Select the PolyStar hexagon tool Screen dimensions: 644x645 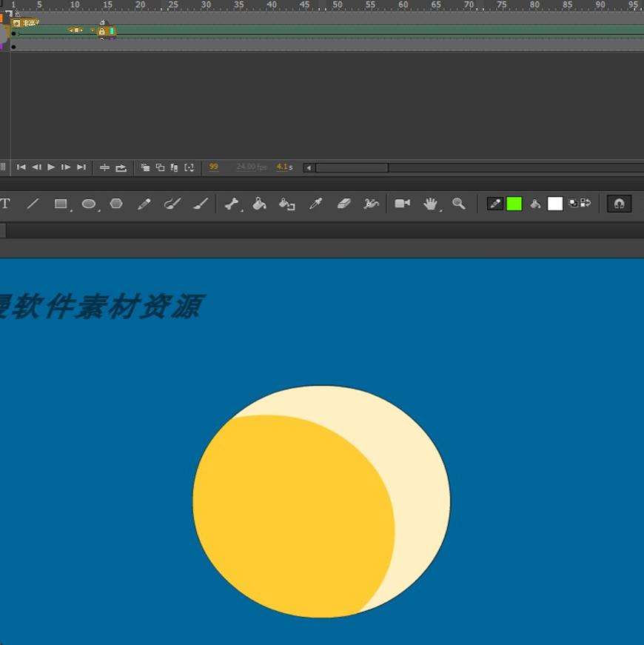click(x=116, y=204)
